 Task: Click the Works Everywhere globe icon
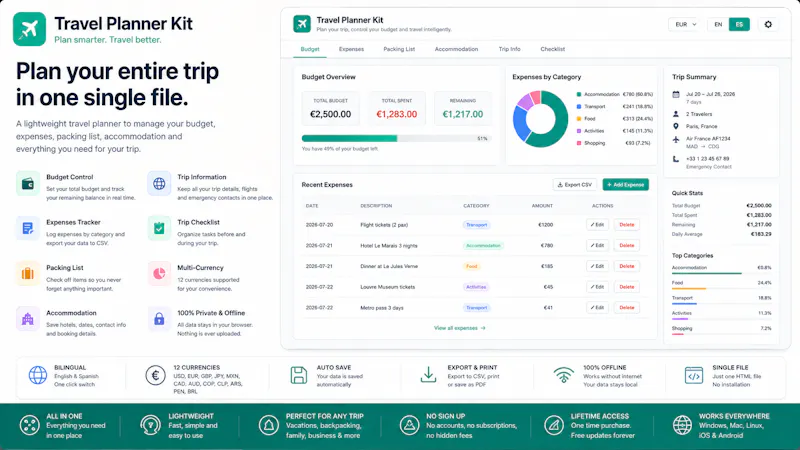pos(682,425)
